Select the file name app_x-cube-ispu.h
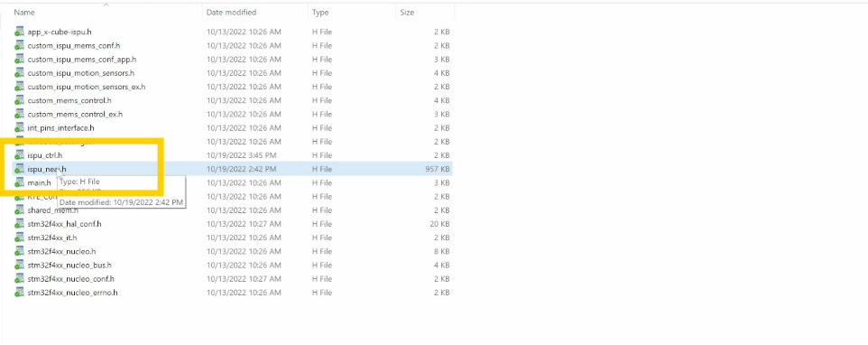 coord(60,33)
